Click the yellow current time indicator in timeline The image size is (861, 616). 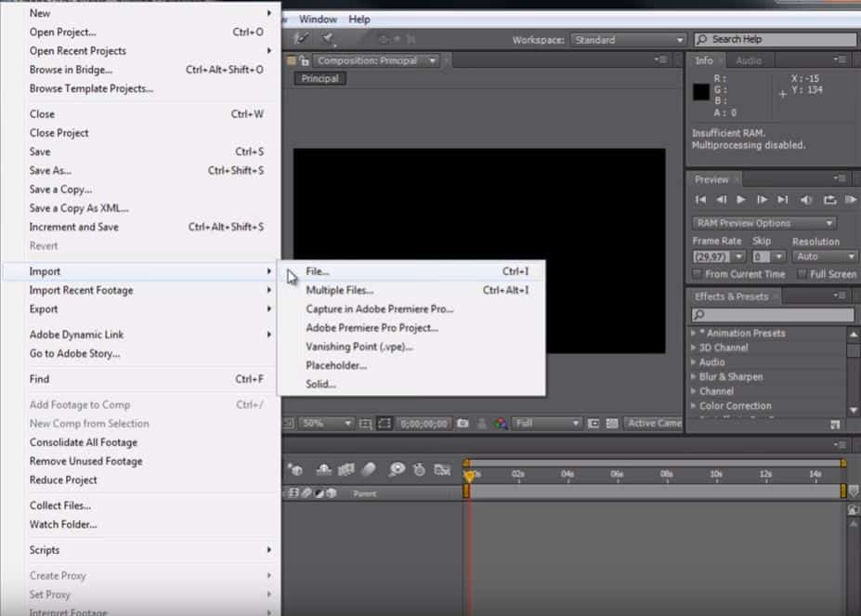tap(469, 476)
